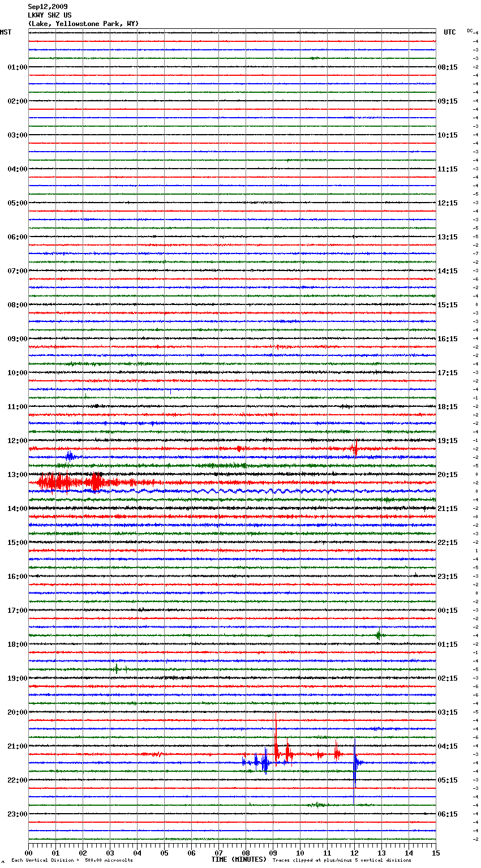Select the 04:00 MST time label
The image size is (481, 868).
(17, 169)
